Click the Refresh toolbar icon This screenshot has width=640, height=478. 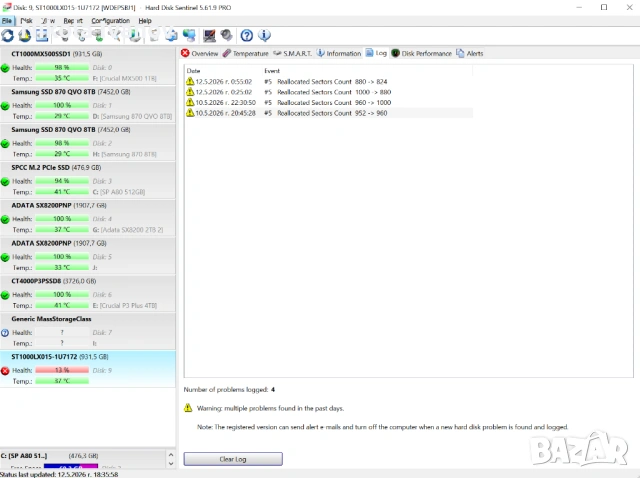coord(8,36)
